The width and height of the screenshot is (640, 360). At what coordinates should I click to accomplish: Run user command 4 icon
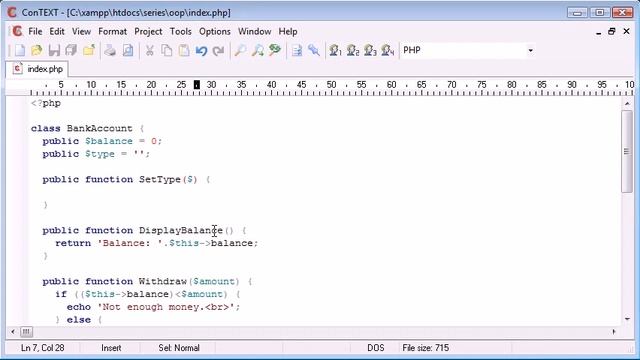click(387, 51)
